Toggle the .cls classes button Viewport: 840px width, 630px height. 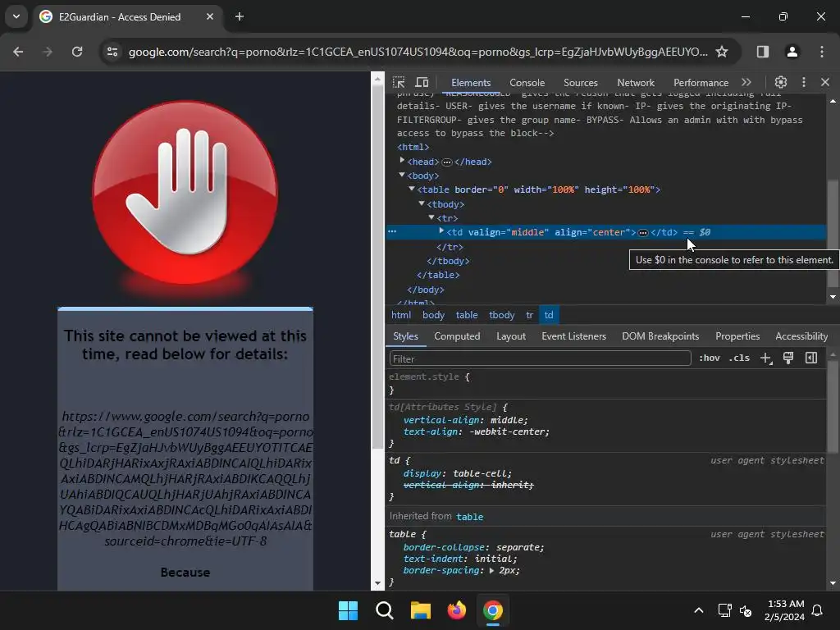coord(739,358)
